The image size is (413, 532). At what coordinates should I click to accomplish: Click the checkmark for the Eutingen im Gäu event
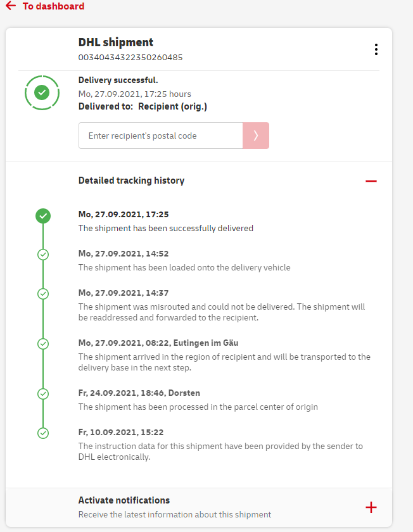(x=43, y=344)
